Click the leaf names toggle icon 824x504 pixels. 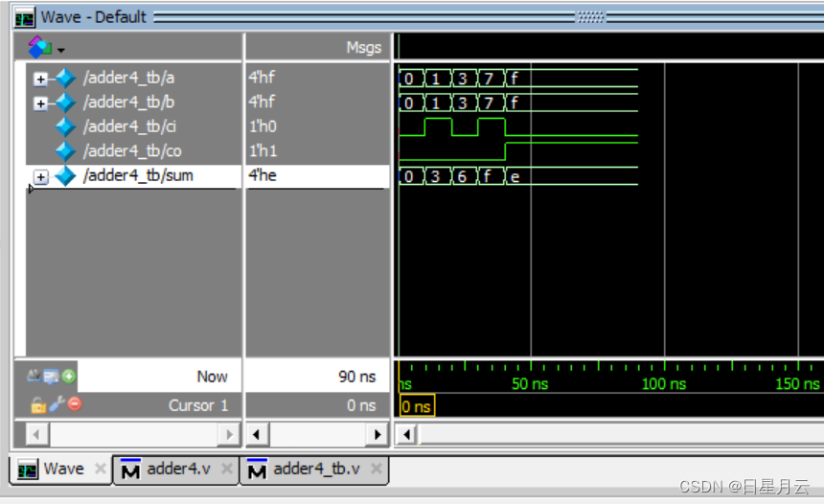tap(34, 376)
